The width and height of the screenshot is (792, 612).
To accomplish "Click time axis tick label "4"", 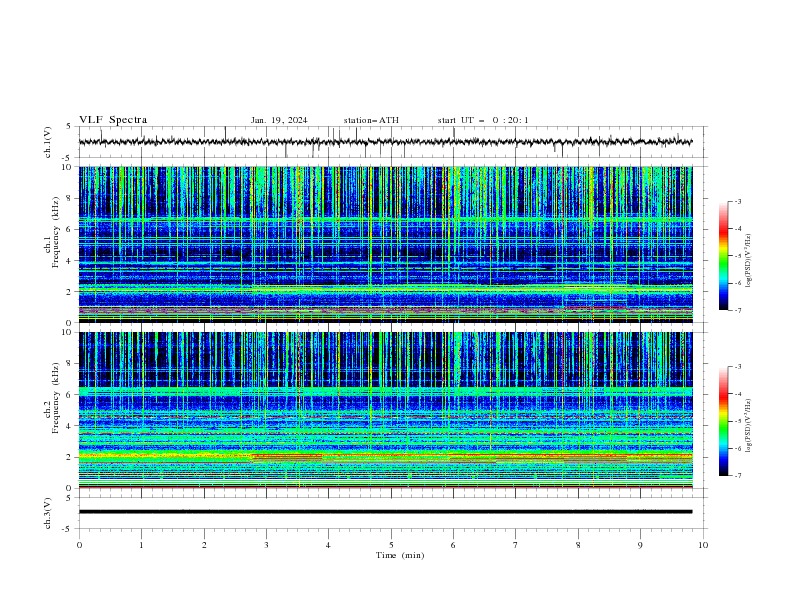I will pyautogui.click(x=328, y=545).
